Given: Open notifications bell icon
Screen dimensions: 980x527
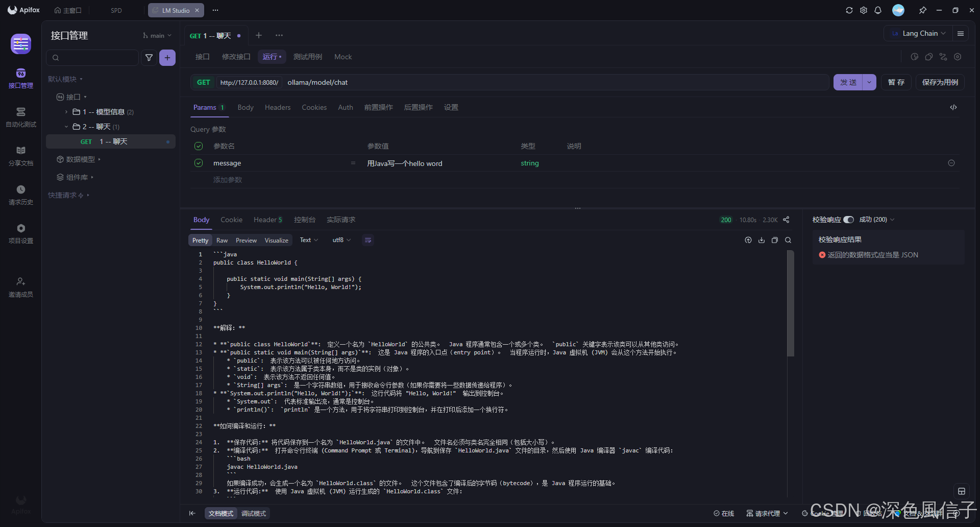Looking at the screenshot, I should click(x=878, y=10).
